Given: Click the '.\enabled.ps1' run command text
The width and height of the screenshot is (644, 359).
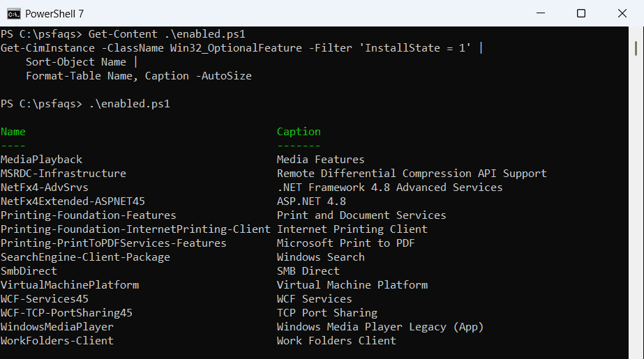Looking at the screenshot, I should [129, 104].
